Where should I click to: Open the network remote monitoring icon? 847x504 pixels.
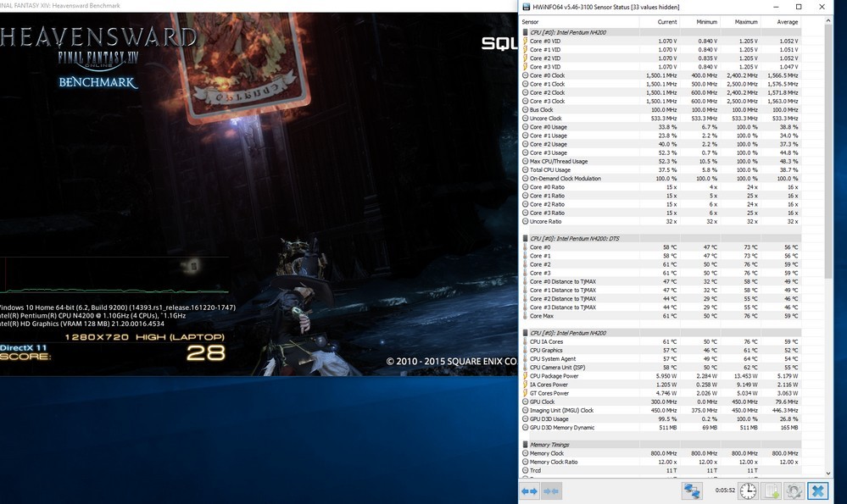[692, 490]
